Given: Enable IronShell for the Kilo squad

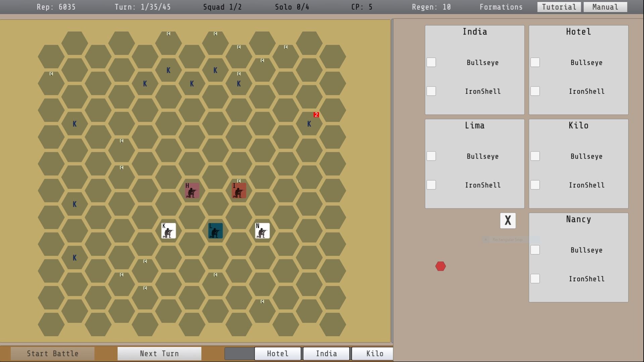Looking at the screenshot, I should (535, 185).
